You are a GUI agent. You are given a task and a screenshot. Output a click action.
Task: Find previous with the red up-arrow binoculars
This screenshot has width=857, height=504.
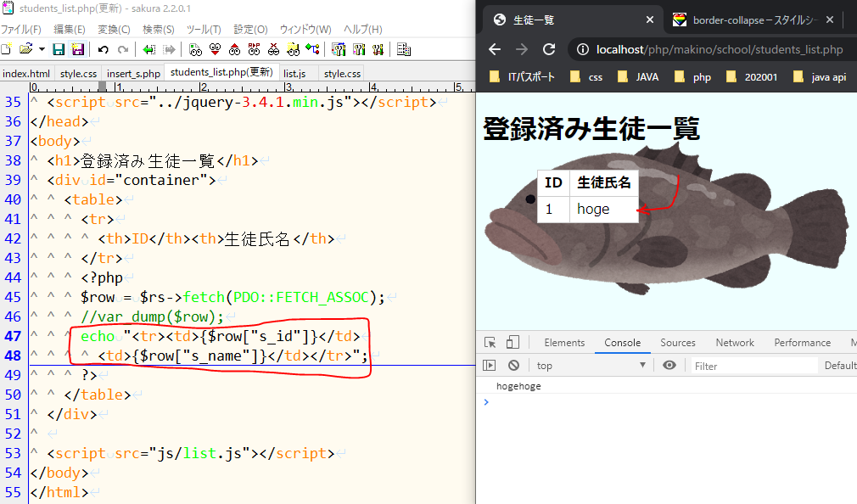234,50
